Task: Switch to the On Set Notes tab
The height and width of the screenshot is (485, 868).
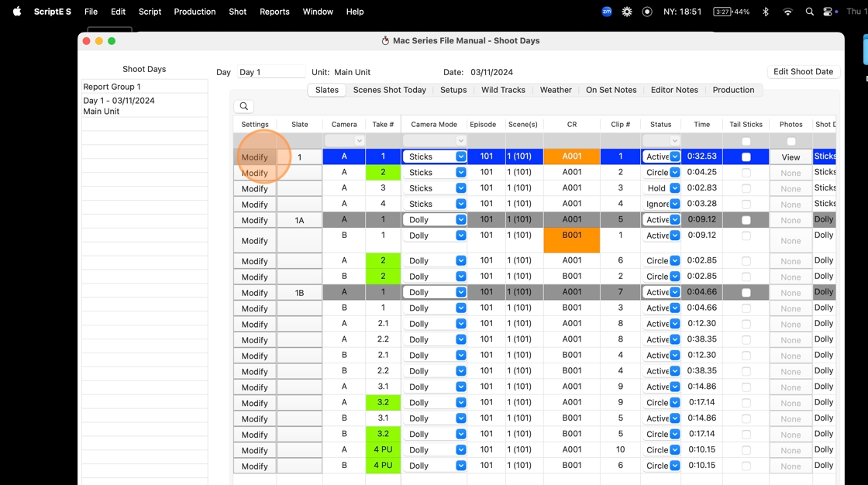Action: [x=611, y=90]
